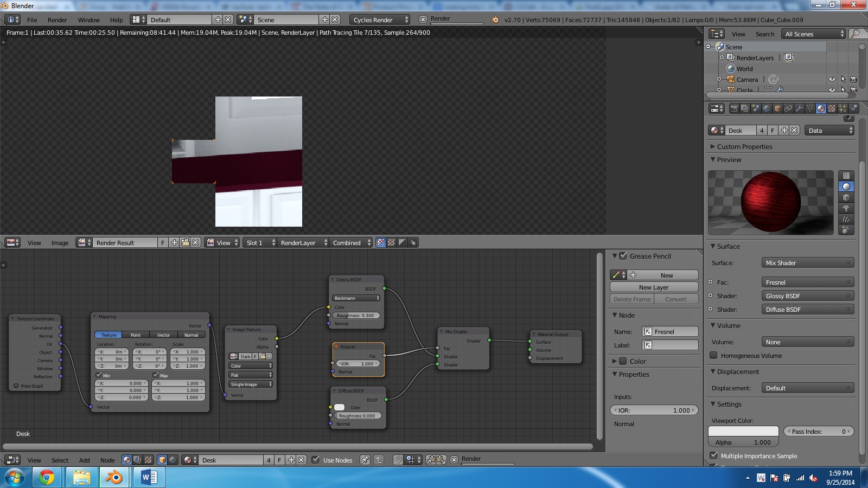Screen dimensions: 868x488
Task: Open the Texture properties tab icon
Action: [x=832, y=108]
